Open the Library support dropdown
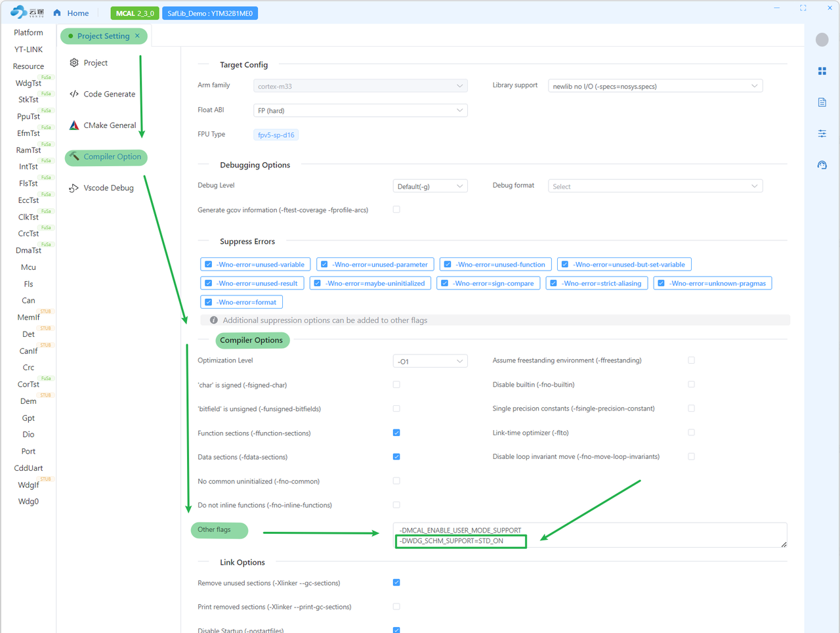 654,86
